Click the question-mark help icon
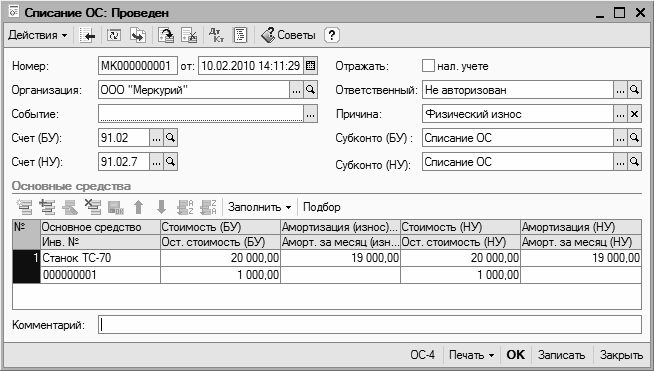Image resolution: width=654 pixels, height=371 pixels. click(332, 35)
